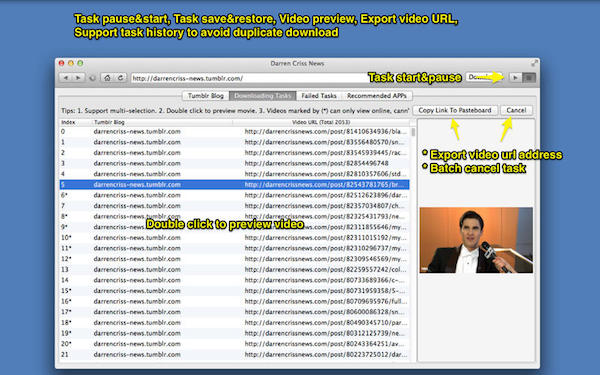The height and width of the screenshot is (375, 600).
Task: Open the Failed Tasks tab
Action: point(319,96)
